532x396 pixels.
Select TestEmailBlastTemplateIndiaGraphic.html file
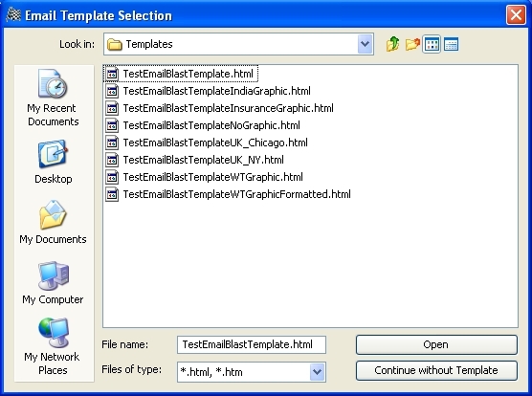[208, 91]
